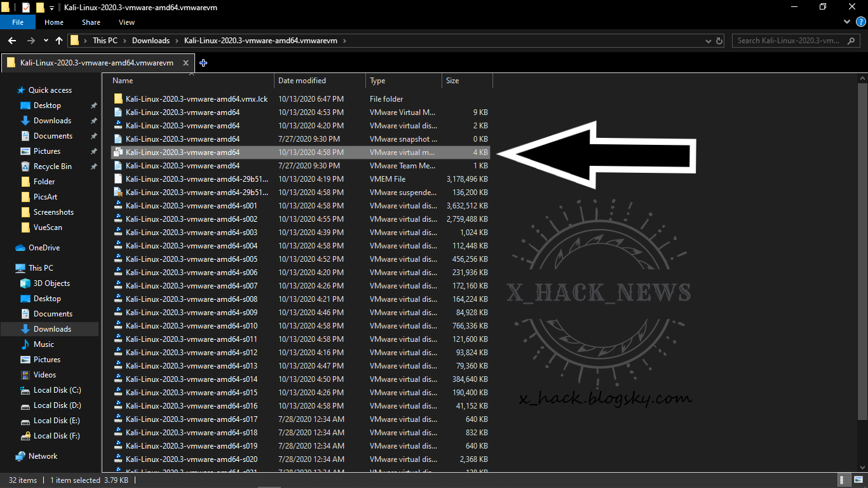The height and width of the screenshot is (488, 868).
Task: Click the folder icon in the address bar
Action: 75,41
